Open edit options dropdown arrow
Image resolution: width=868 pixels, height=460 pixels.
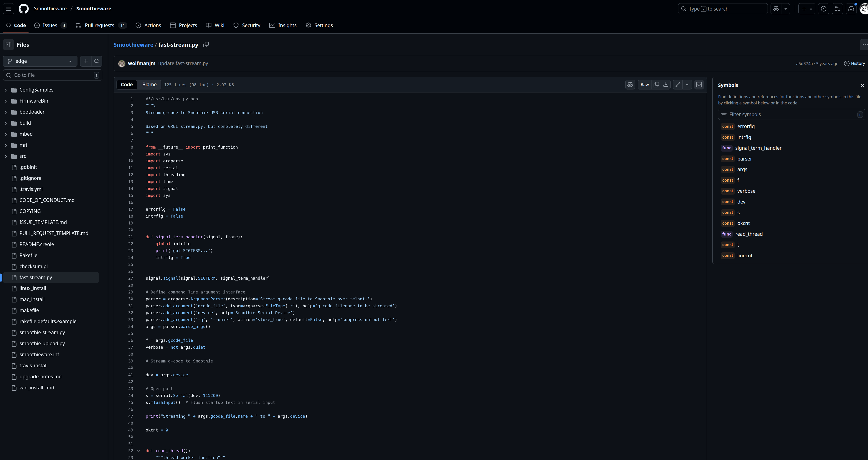coord(687,85)
